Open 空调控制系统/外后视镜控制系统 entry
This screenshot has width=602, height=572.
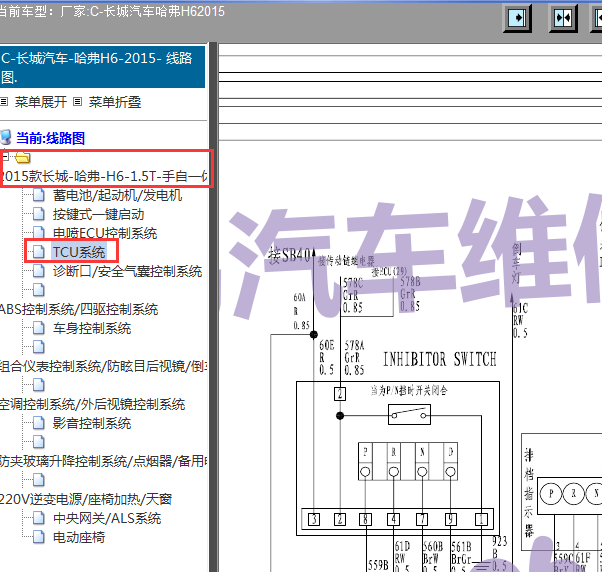[x=93, y=404]
